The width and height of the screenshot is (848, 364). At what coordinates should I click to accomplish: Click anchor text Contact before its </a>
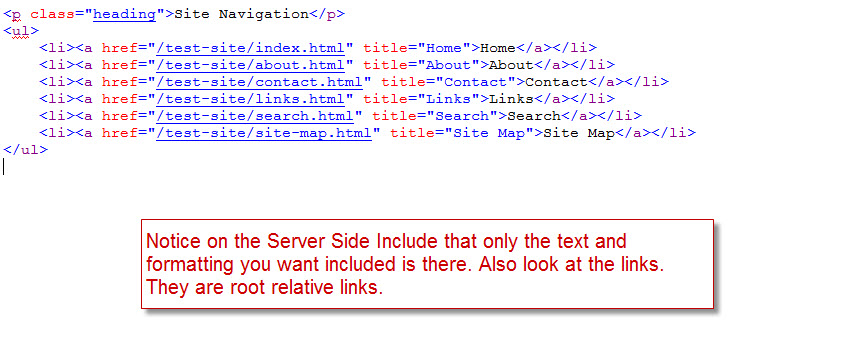coord(556,82)
